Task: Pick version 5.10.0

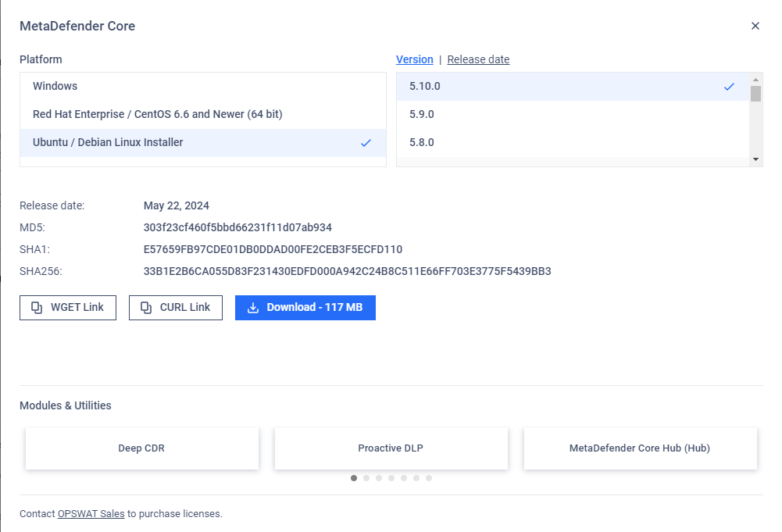Action: [x=573, y=86]
